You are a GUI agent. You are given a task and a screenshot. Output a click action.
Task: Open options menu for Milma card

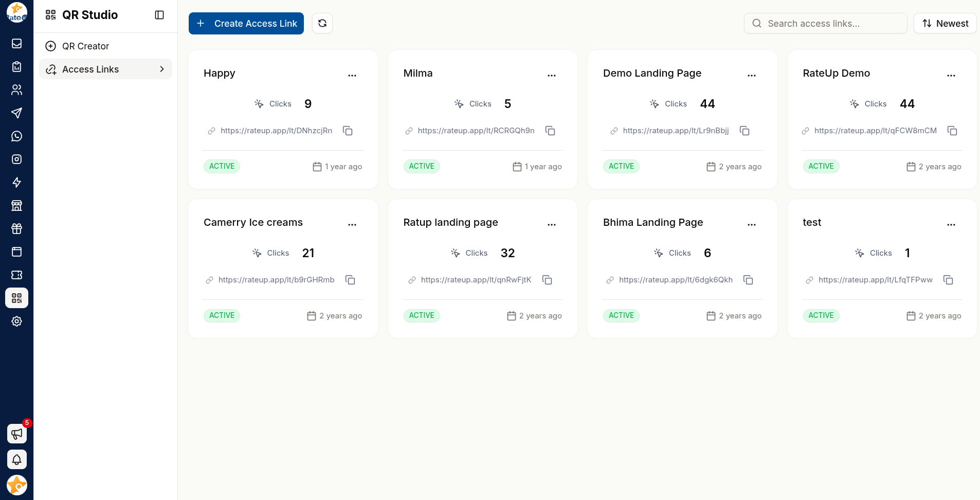[552, 75]
